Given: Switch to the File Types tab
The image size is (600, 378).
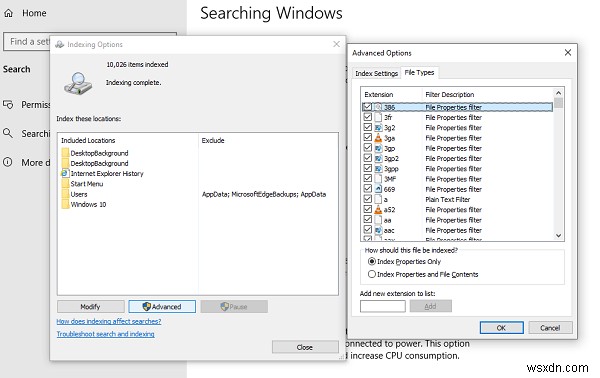Looking at the screenshot, I should click(x=419, y=72).
